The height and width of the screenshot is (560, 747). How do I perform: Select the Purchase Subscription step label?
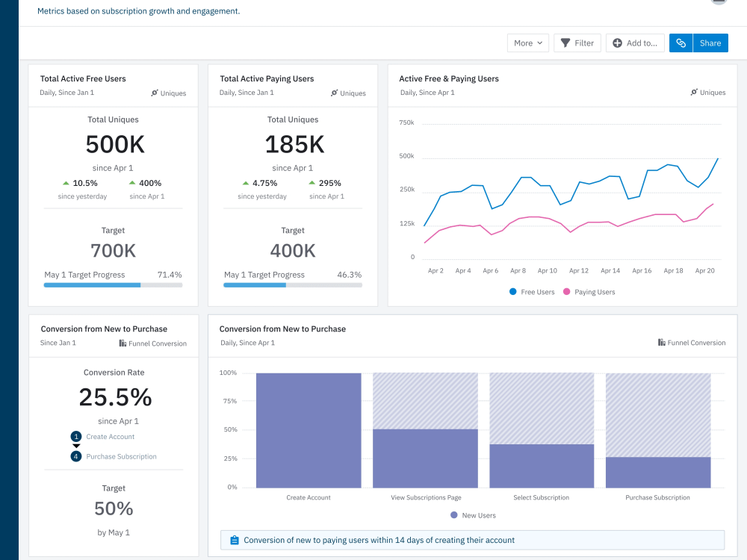tap(121, 455)
